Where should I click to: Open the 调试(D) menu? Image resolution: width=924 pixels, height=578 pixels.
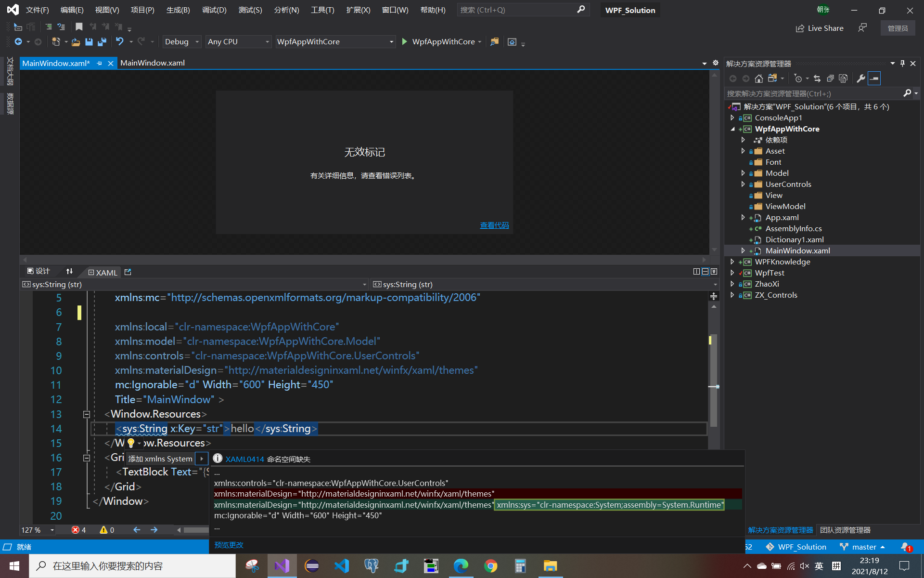pyautogui.click(x=214, y=10)
